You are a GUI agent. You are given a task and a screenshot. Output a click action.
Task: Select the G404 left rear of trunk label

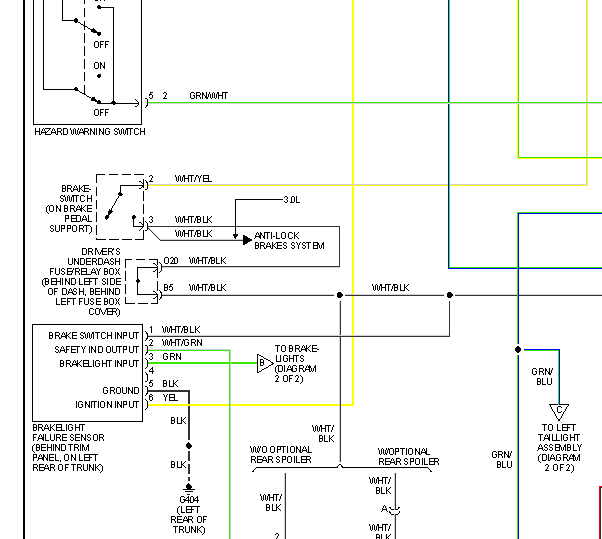click(x=189, y=515)
